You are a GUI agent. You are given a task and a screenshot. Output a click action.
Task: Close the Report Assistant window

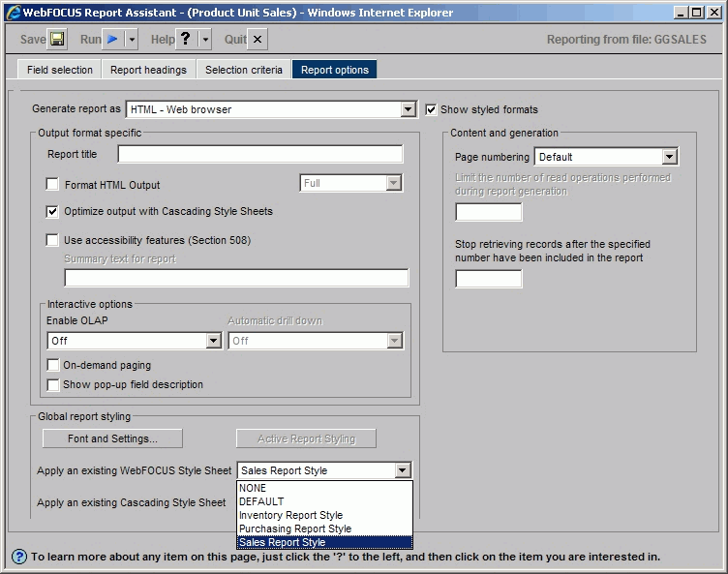pyautogui.click(x=713, y=13)
